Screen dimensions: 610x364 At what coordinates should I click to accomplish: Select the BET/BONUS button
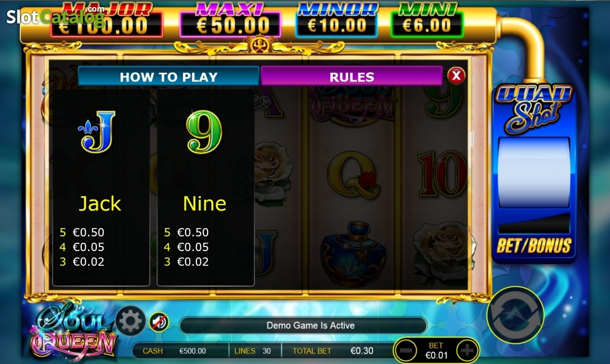coord(534,246)
